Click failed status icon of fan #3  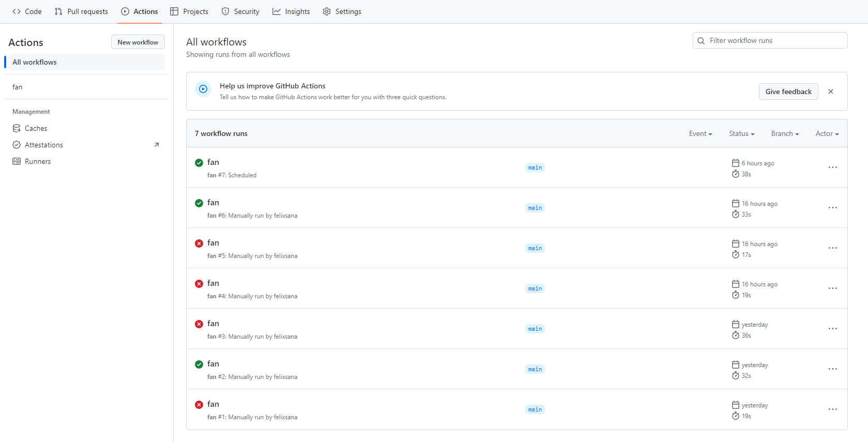coord(199,324)
